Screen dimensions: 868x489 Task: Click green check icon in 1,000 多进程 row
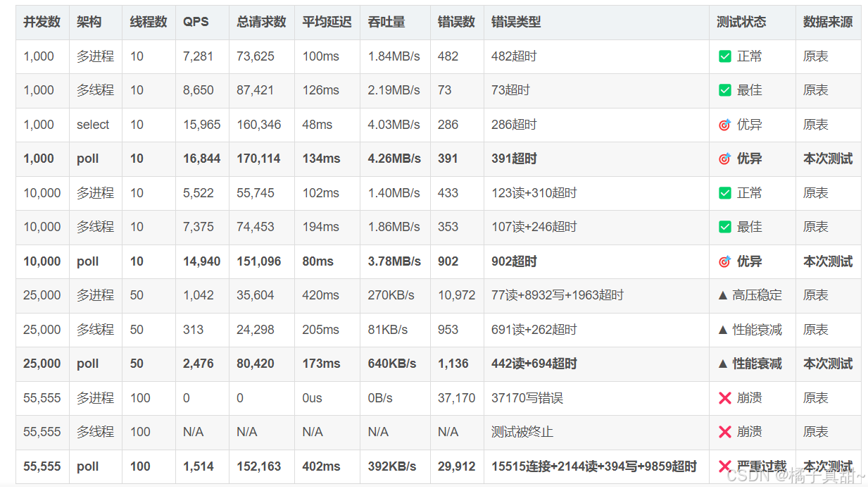(x=724, y=56)
